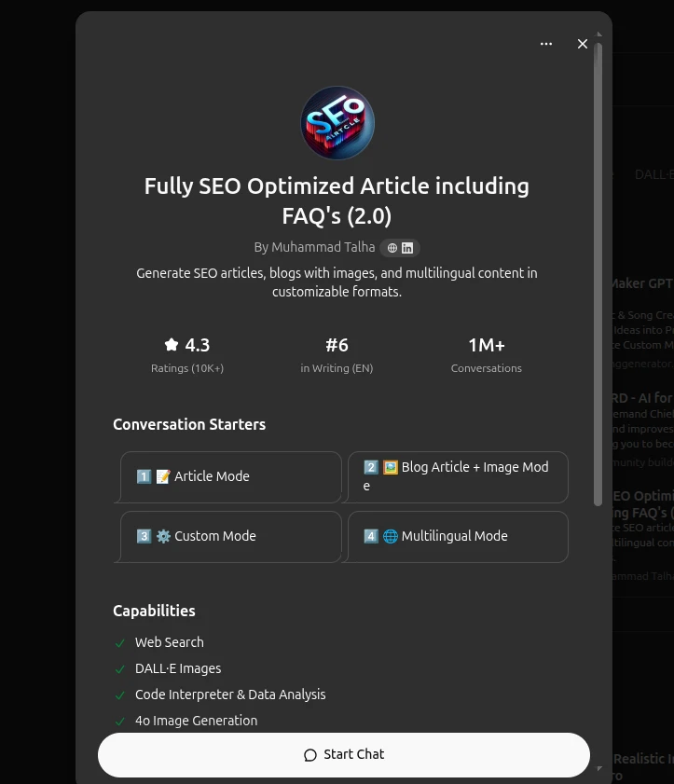Click the 'Conversations' label
674x784 pixels.
point(487,368)
